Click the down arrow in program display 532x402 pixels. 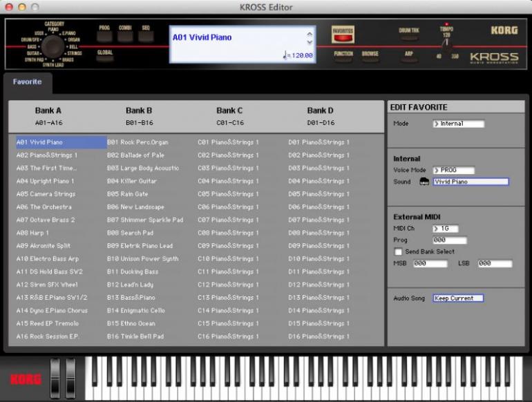tap(310, 42)
